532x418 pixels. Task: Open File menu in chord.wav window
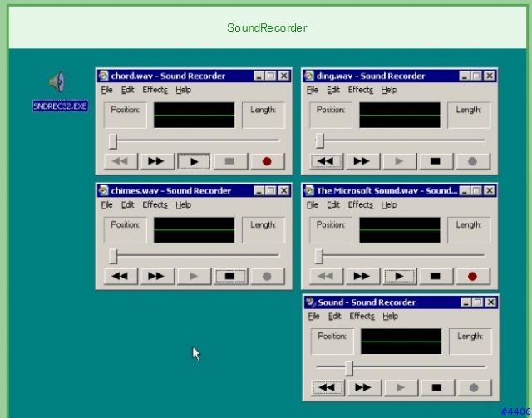pos(106,90)
